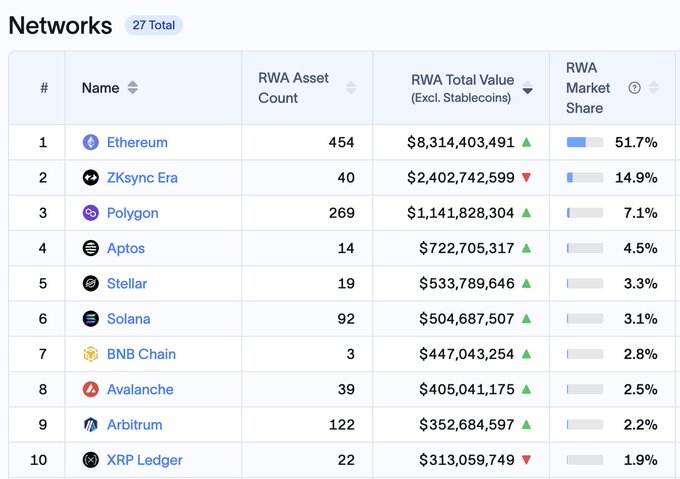Sort by RWA Market Share arrows
The width and height of the screenshot is (680, 479).
pyautogui.click(x=654, y=88)
